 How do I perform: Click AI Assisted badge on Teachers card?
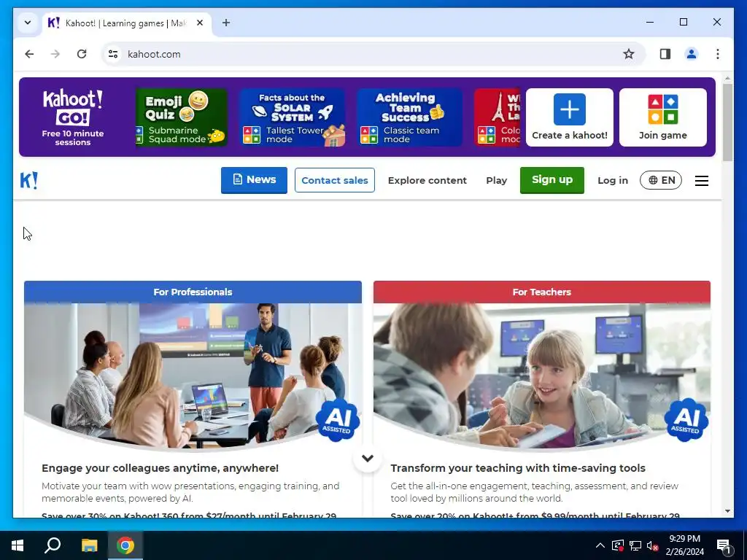[686, 420]
